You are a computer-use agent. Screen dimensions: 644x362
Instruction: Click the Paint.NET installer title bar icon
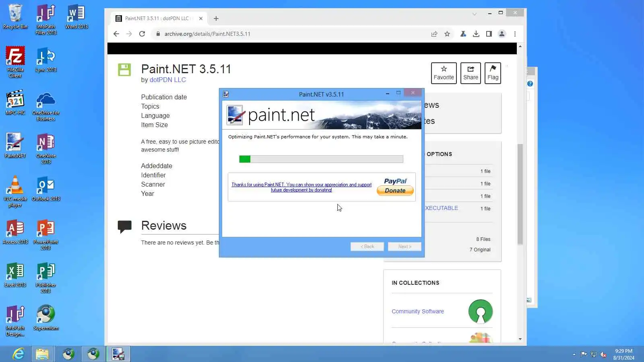point(226,94)
